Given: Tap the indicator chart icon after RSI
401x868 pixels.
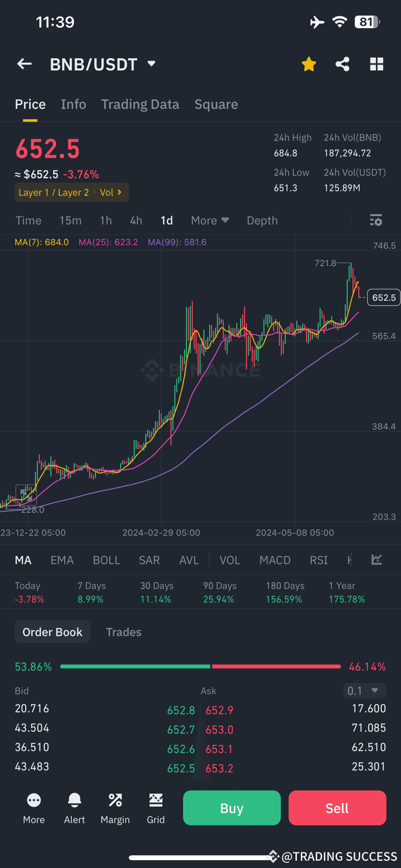Looking at the screenshot, I should (376, 560).
